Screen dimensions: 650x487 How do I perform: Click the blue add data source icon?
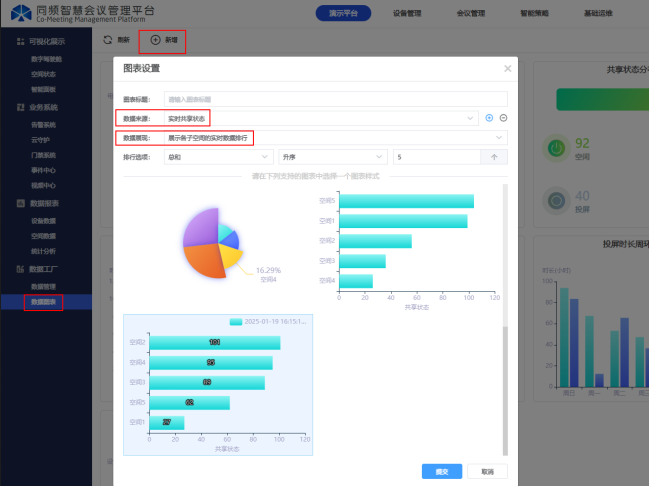[489, 118]
